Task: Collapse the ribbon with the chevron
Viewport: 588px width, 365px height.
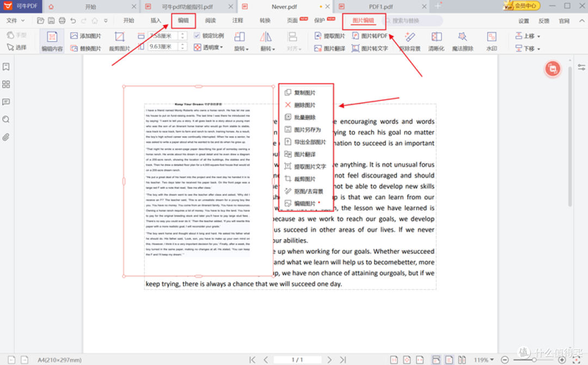Action: [x=581, y=21]
